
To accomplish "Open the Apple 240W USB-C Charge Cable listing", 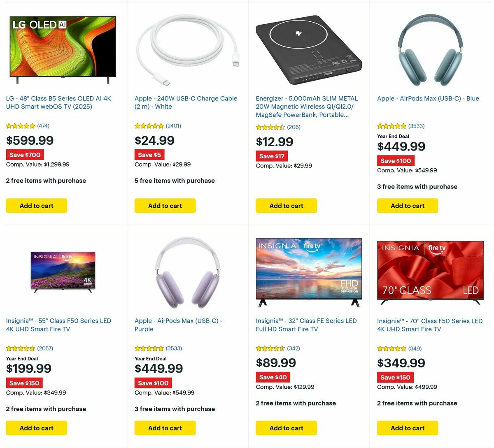I will pyautogui.click(x=186, y=102).
